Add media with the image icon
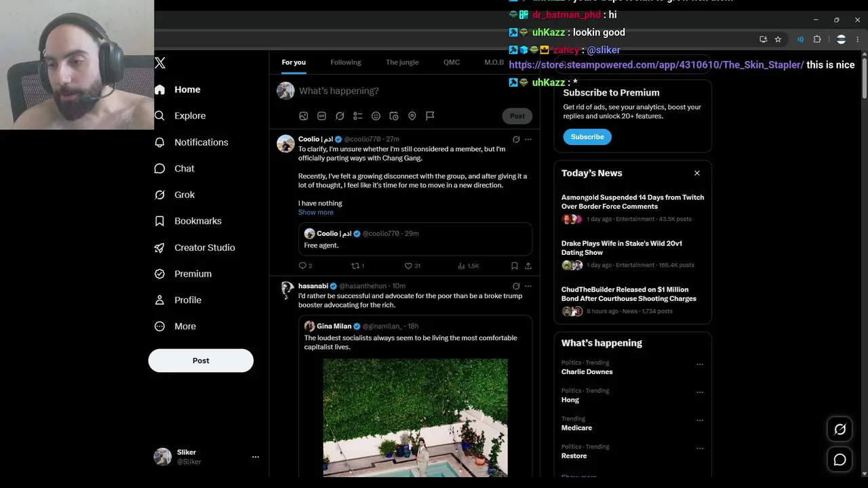The width and height of the screenshot is (868, 488). (x=304, y=116)
